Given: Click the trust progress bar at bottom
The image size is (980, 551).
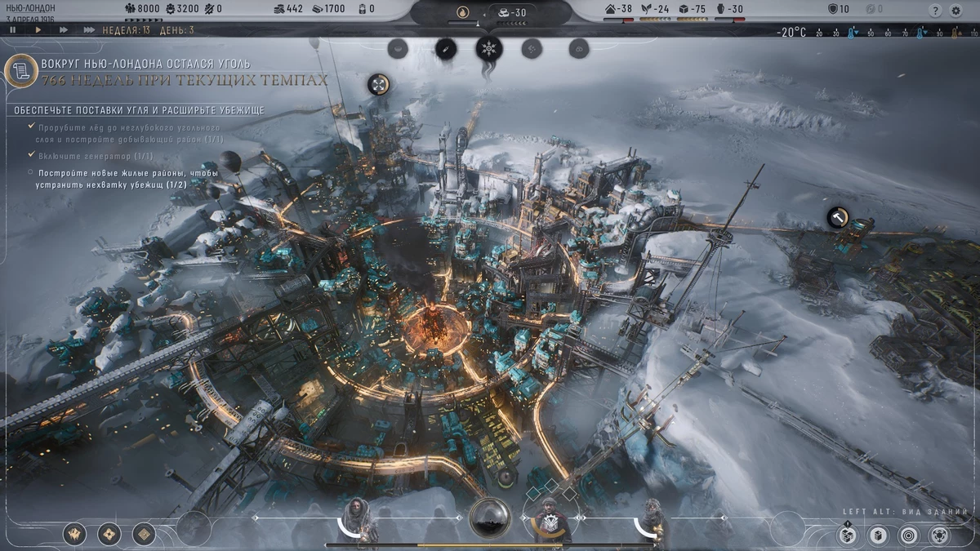Looking at the screenshot, I should tap(490, 544).
